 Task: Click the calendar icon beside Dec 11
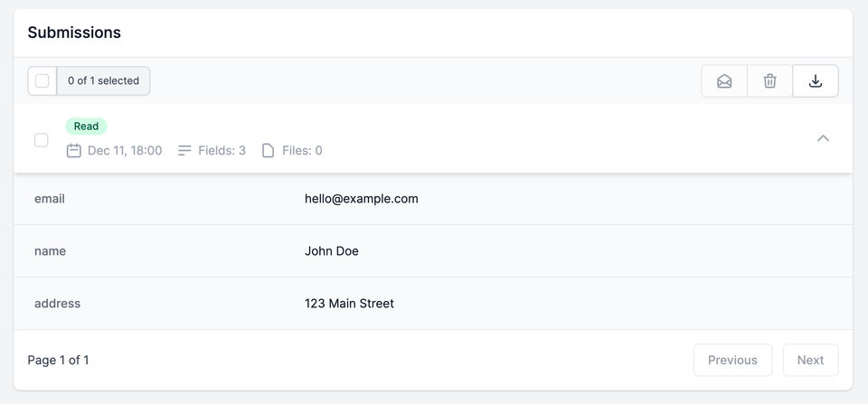(x=74, y=151)
